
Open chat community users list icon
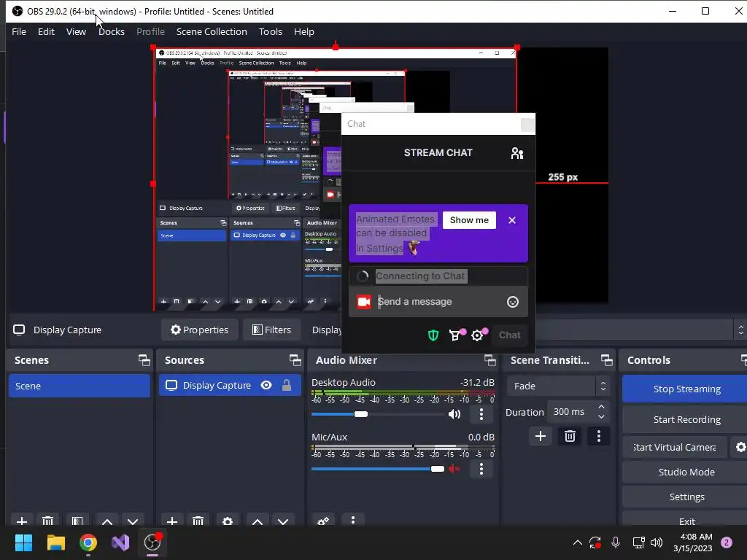[x=517, y=153]
